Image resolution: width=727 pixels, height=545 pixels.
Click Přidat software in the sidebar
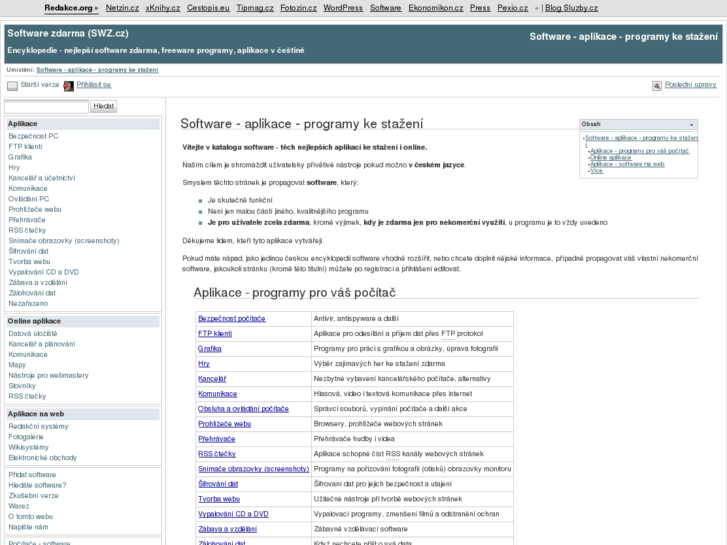click(32, 474)
